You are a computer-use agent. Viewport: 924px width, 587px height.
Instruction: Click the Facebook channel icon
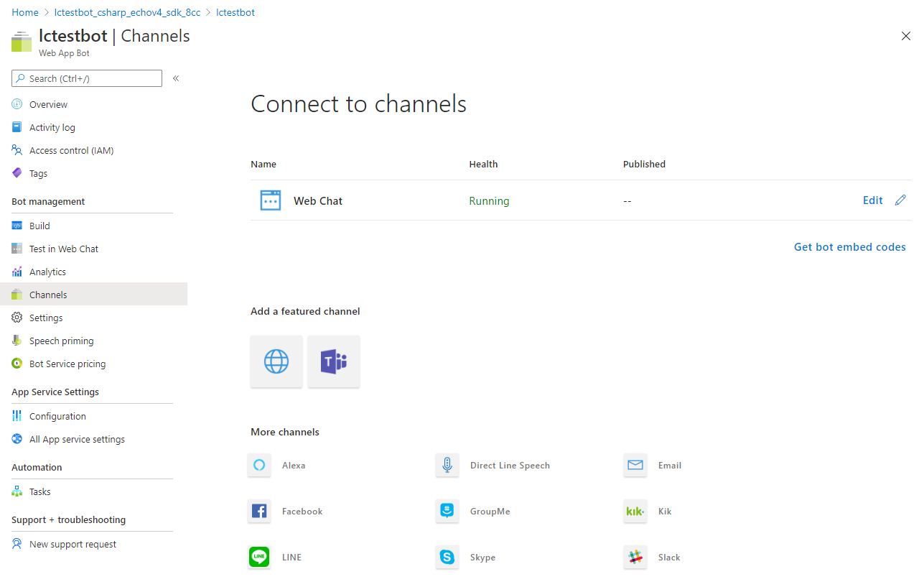(x=259, y=511)
